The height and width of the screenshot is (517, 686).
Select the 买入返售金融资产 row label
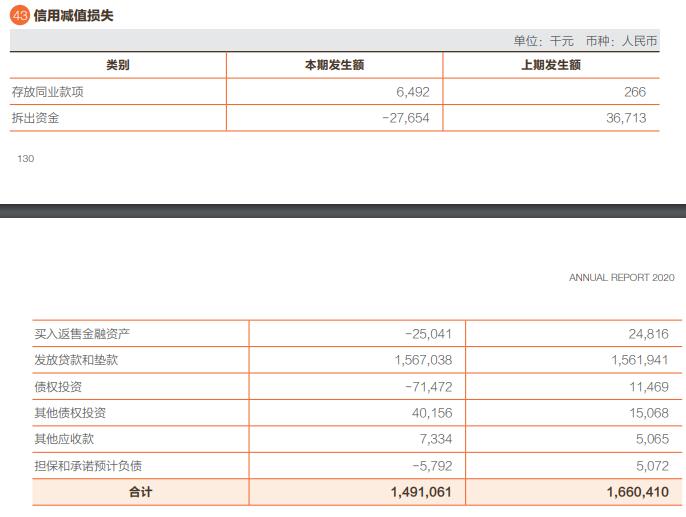click(82, 334)
